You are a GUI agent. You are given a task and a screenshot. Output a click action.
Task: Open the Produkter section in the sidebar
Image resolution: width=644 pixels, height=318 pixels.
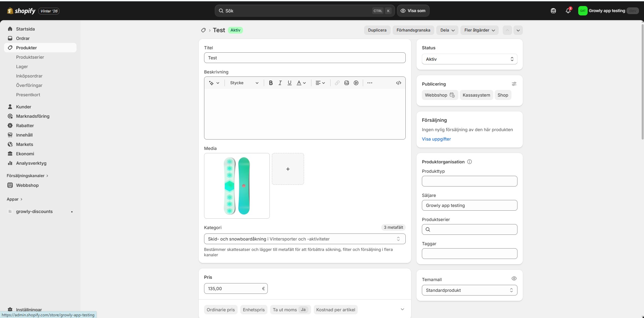pos(27,48)
